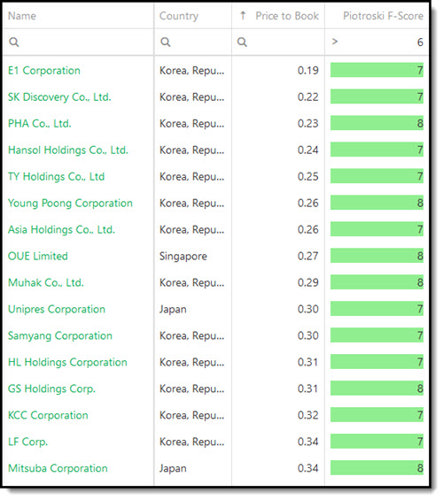
Task: Open TY Holdings Co., Ltd link
Action: (56, 176)
